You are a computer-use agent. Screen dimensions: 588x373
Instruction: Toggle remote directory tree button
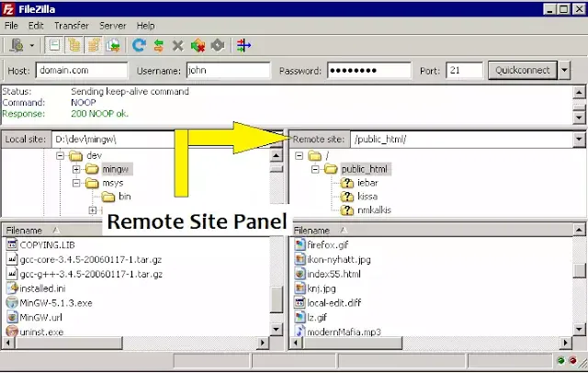94,45
